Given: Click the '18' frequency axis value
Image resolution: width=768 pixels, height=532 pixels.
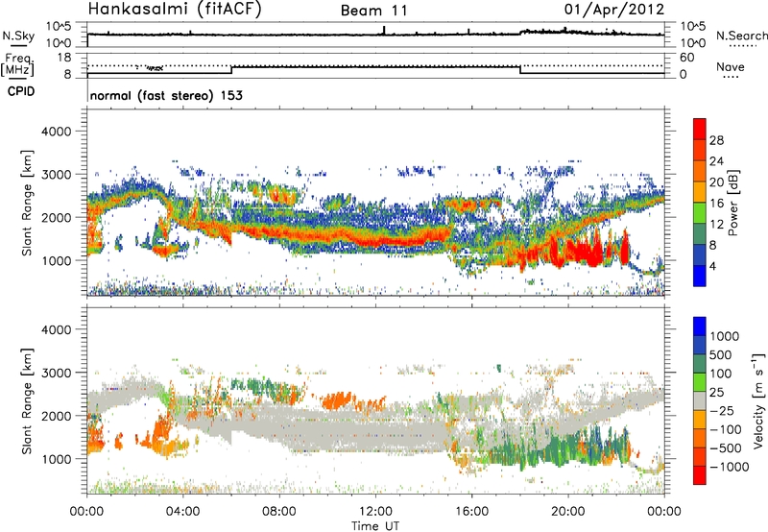Looking at the screenshot, I should pos(64,58).
